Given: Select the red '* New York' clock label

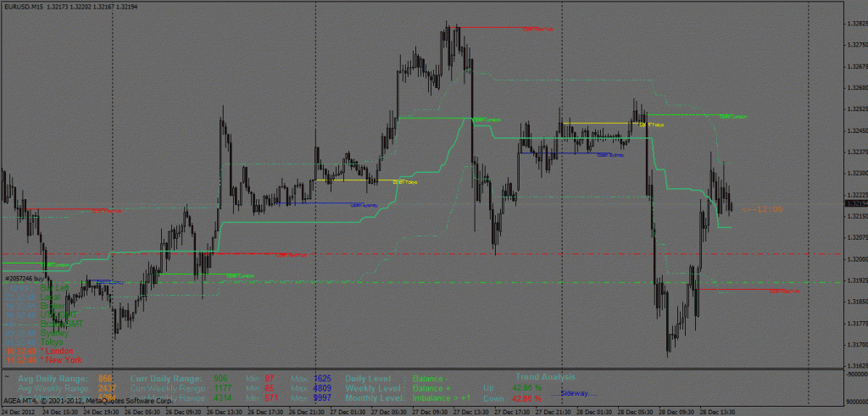Looking at the screenshot, I should click(x=61, y=360).
